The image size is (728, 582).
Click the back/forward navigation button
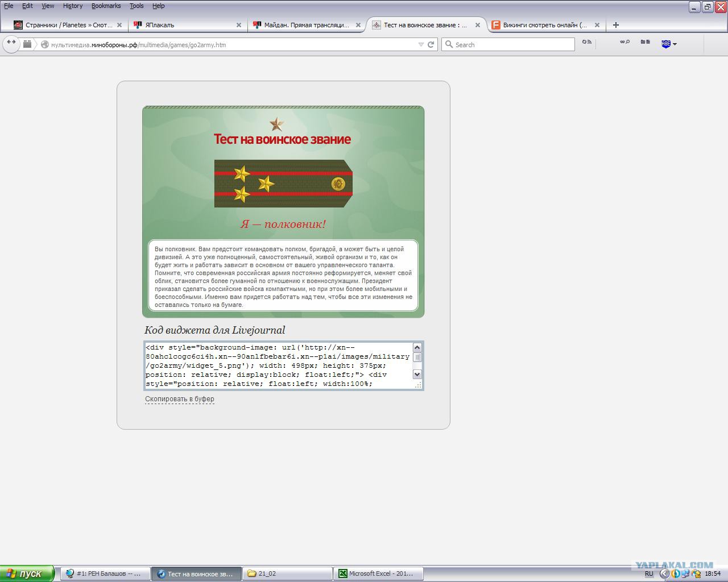click(x=11, y=44)
